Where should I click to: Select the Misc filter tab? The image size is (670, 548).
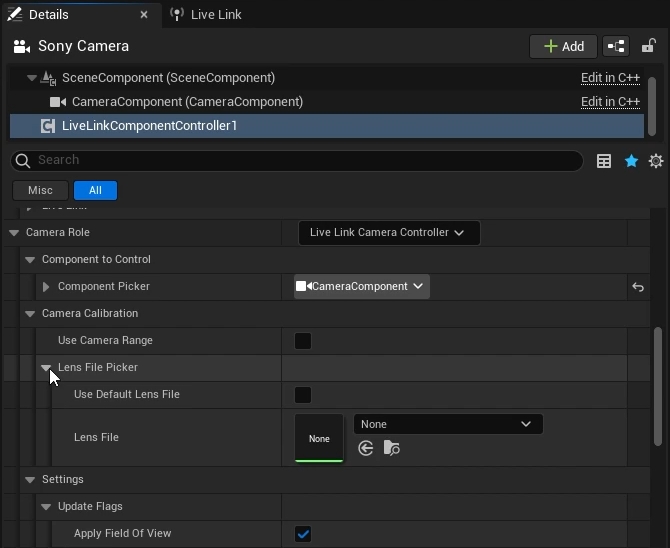click(40, 190)
